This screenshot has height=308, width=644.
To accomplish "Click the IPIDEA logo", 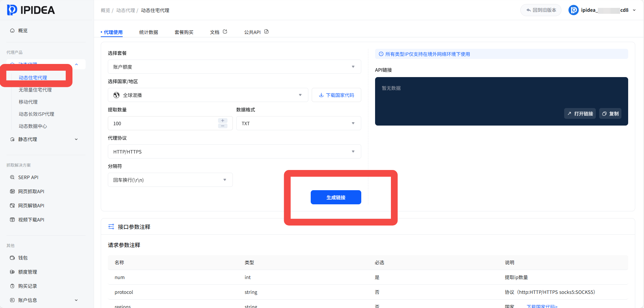I will (31, 10).
